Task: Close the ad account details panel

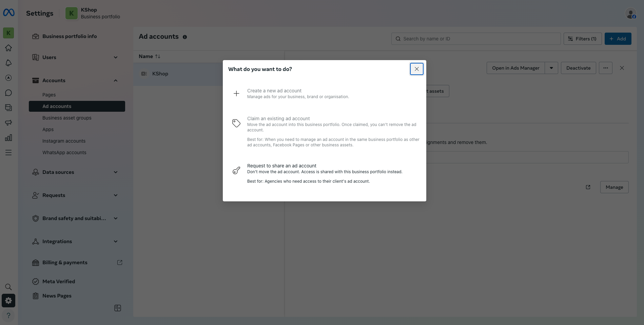Action: (x=622, y=68)
